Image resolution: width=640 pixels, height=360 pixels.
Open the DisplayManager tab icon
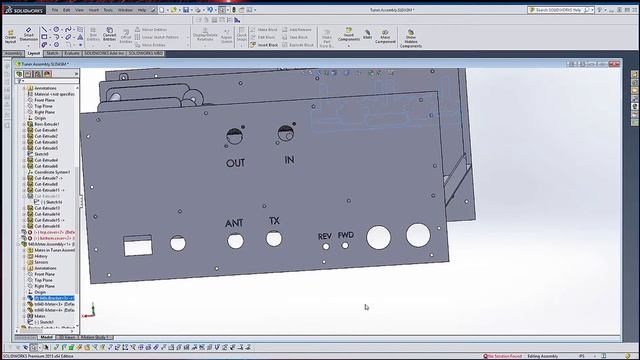(x=47, y=74)
